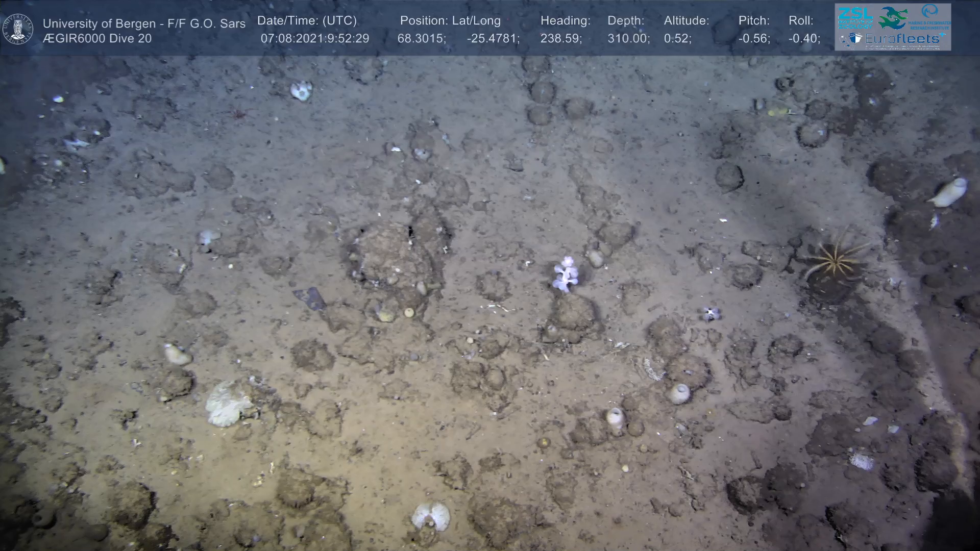The width and height of the screenshot is (980, 551).
Task: Click the green-blue twin fish logo
Action: coord(893,17)
